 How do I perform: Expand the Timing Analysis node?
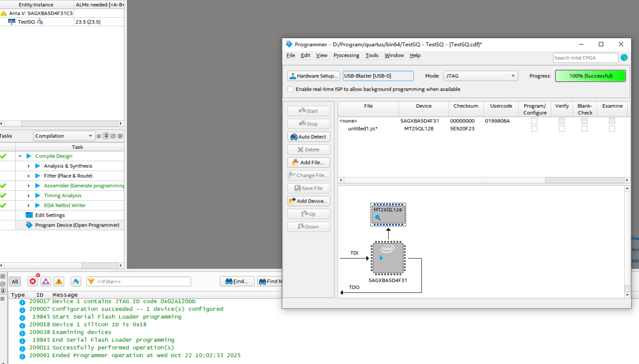point(29,196)
